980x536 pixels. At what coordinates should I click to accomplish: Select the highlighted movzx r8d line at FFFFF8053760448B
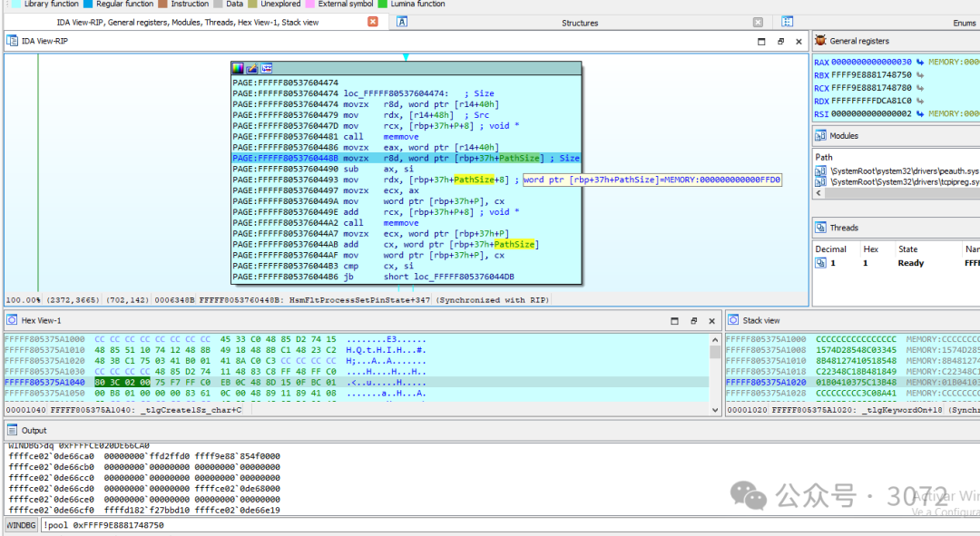pos(407,158)
